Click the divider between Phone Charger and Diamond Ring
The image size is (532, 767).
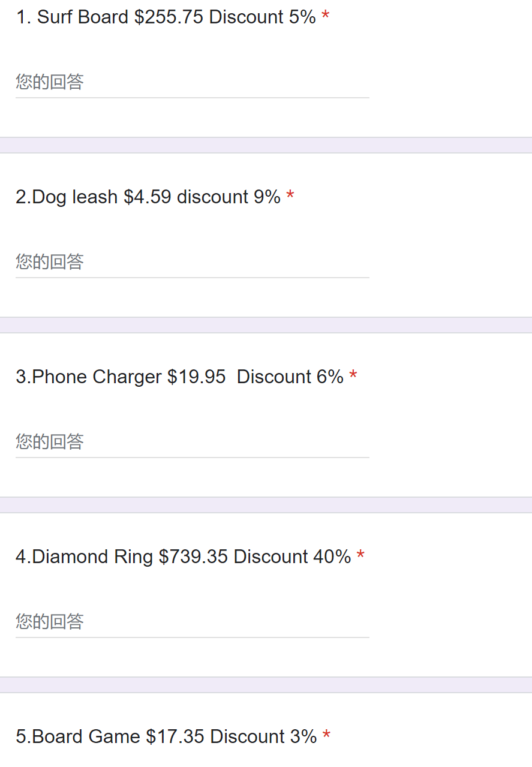pyautogui.click(x=266, y=505)
